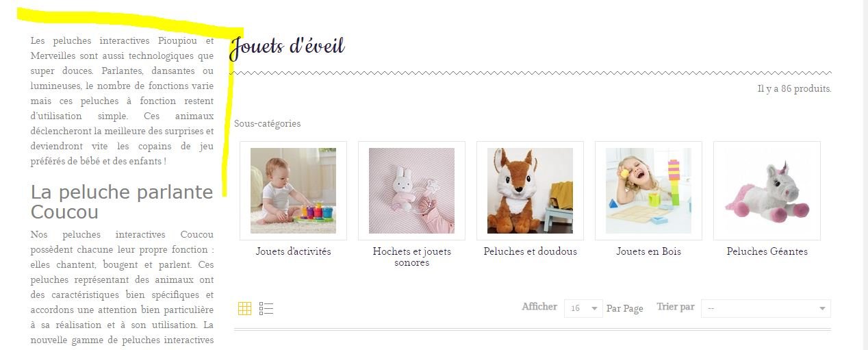868x350 pixels.
Task: Click the Sous-catégories label
Action: point(267,124)
